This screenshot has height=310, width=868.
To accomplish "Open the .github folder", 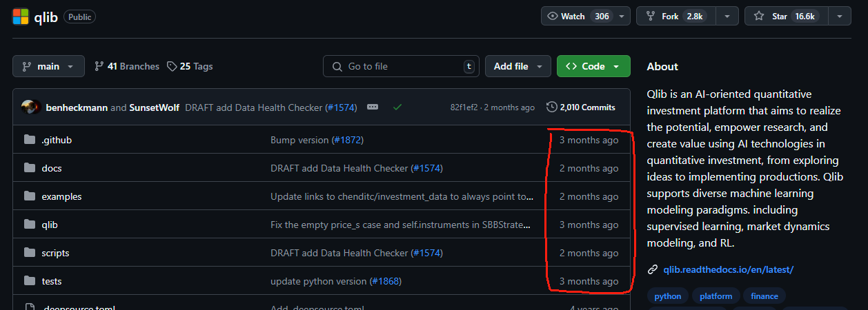I will coord(57,140).
